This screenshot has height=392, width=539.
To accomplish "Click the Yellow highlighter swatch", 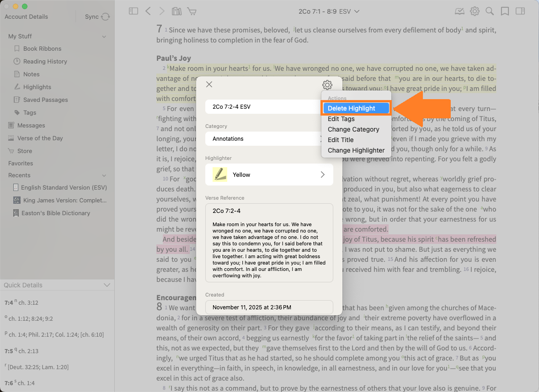I will pyautogui.click(x=220, y=175).
